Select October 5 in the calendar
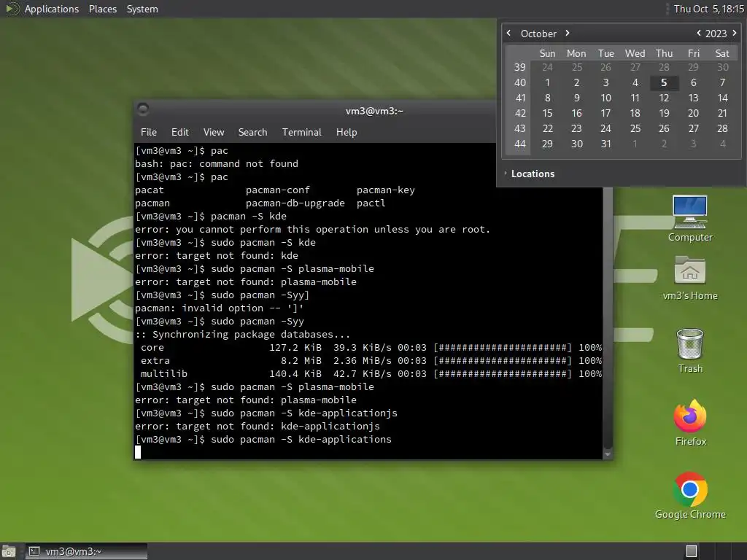 [664, 82]
